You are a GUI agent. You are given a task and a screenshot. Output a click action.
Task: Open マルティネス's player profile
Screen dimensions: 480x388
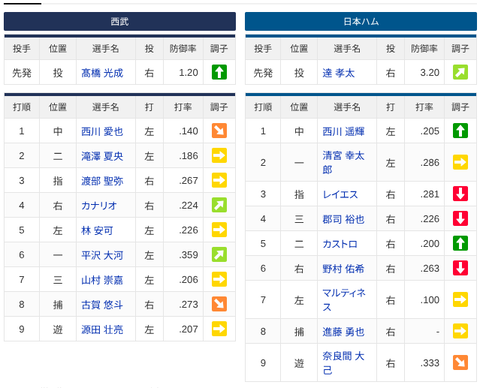[x=344, y=300]
